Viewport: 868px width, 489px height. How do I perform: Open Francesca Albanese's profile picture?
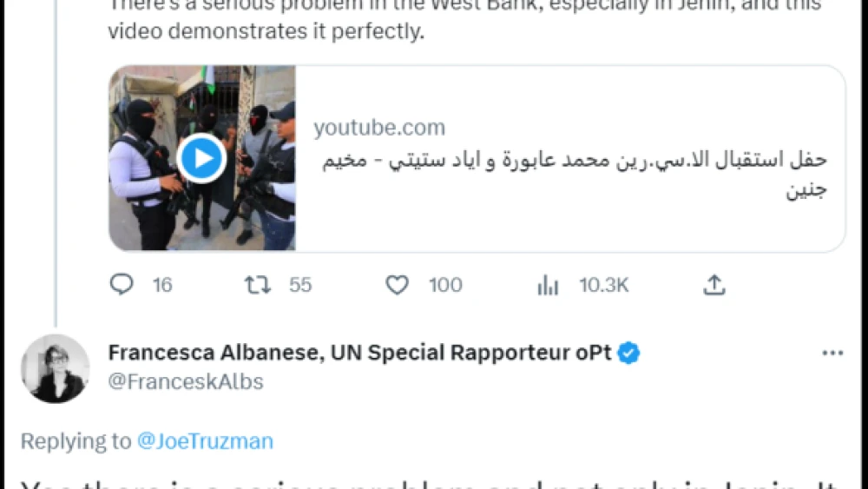[55, 368]
